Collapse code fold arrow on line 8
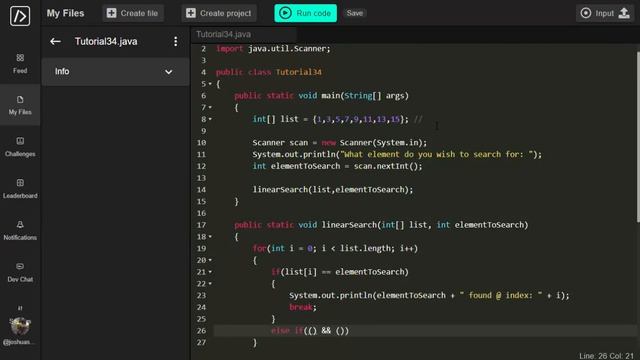 [x=210, y=119]
